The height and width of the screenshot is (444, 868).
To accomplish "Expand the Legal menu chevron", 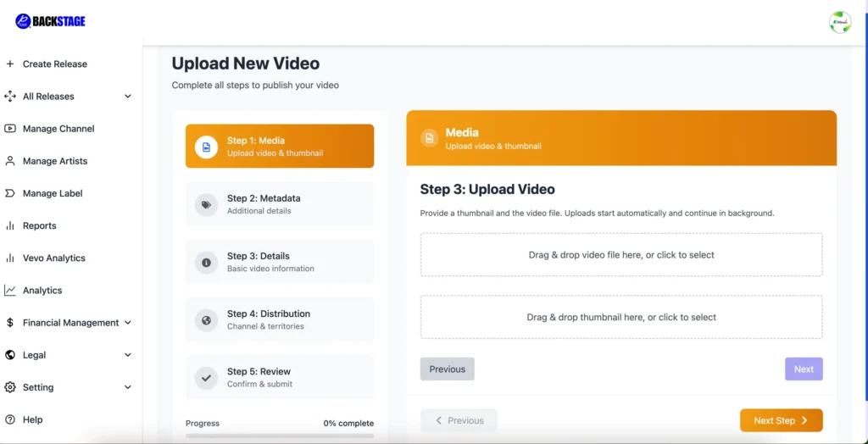I will tap(128, 355).
